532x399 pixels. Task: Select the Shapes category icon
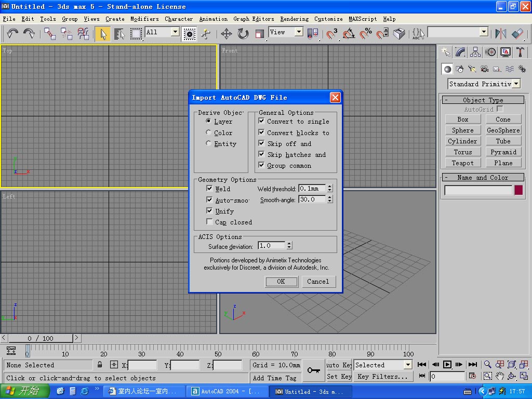point(460,69)
